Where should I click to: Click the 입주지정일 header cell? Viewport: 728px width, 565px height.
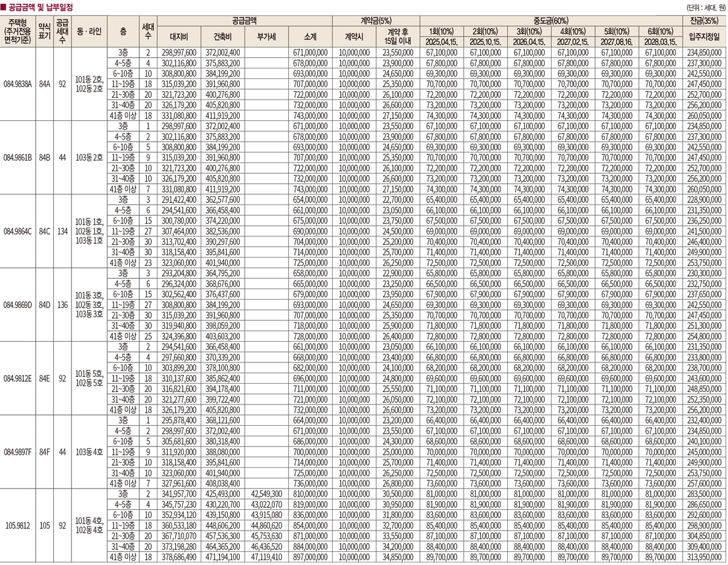(704, 36)
